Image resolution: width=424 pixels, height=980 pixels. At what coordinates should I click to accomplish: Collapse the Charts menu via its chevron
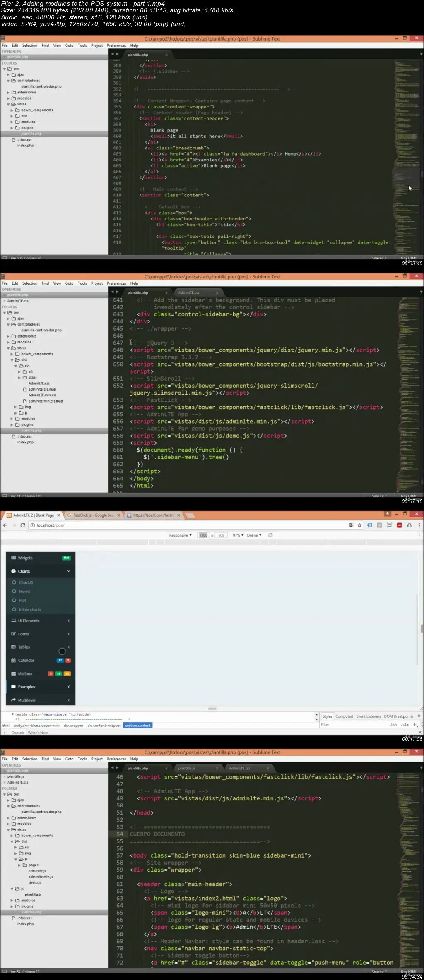point(68,571)
